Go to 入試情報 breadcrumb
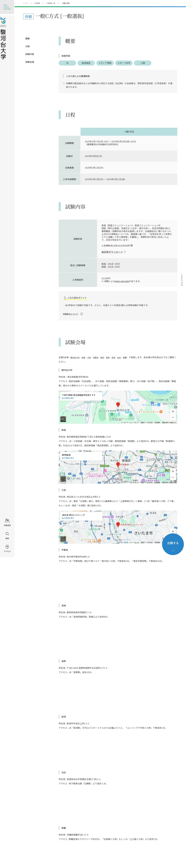The width and height of the screenshot is (186, 868). 37,3
